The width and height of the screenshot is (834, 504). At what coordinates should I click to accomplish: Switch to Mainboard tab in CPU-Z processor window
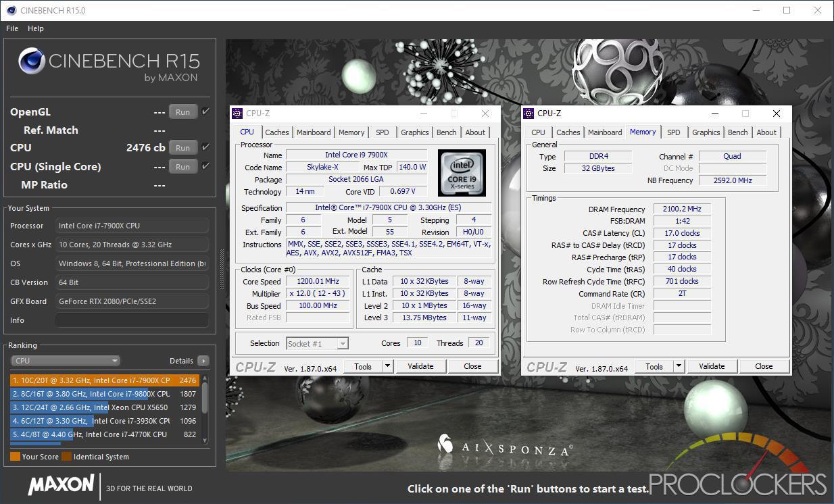[x=314, y=132]
